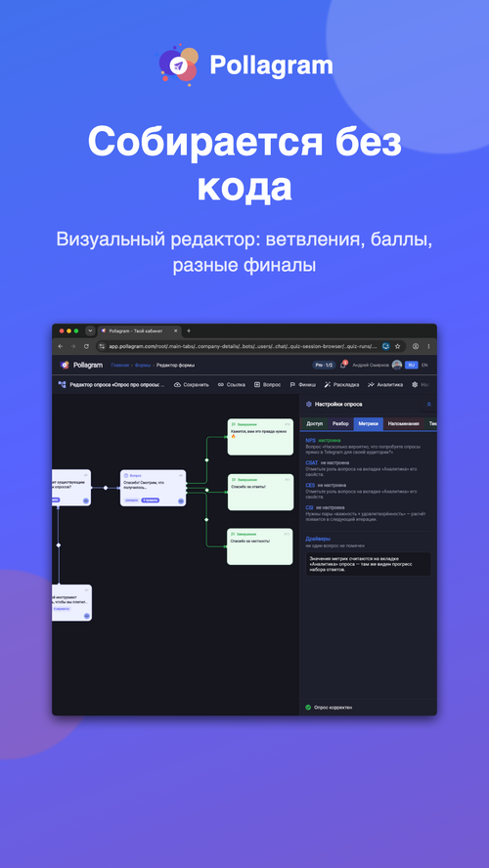Click the Сохранить cloud icon in the toolbar

177,385
